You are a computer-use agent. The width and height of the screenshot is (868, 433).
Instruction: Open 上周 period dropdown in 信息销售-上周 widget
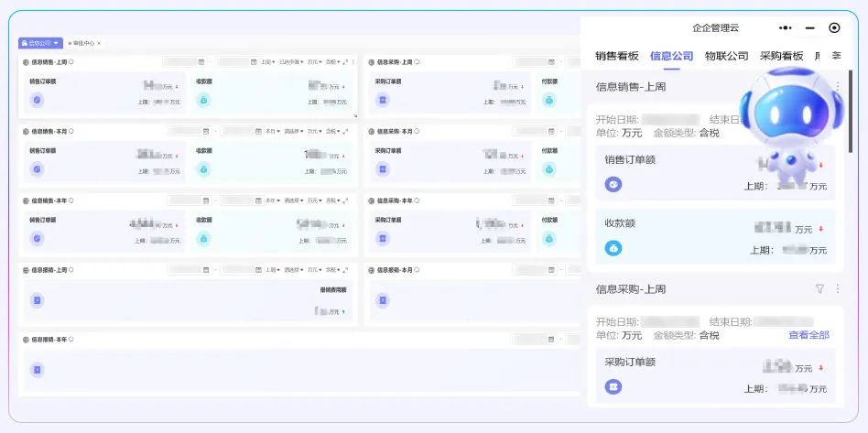(267, 62)
